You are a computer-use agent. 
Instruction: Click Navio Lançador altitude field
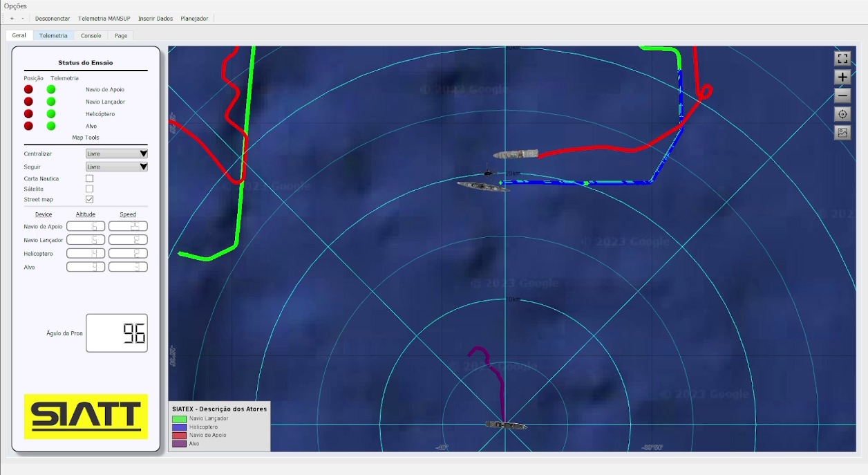[x=86, y=240]
